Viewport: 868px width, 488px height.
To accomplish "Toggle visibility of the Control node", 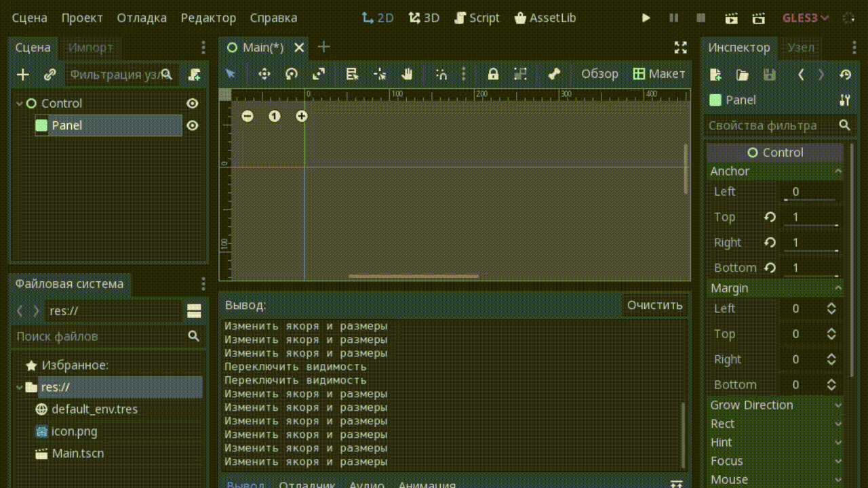I will click(x=192, y=103).
